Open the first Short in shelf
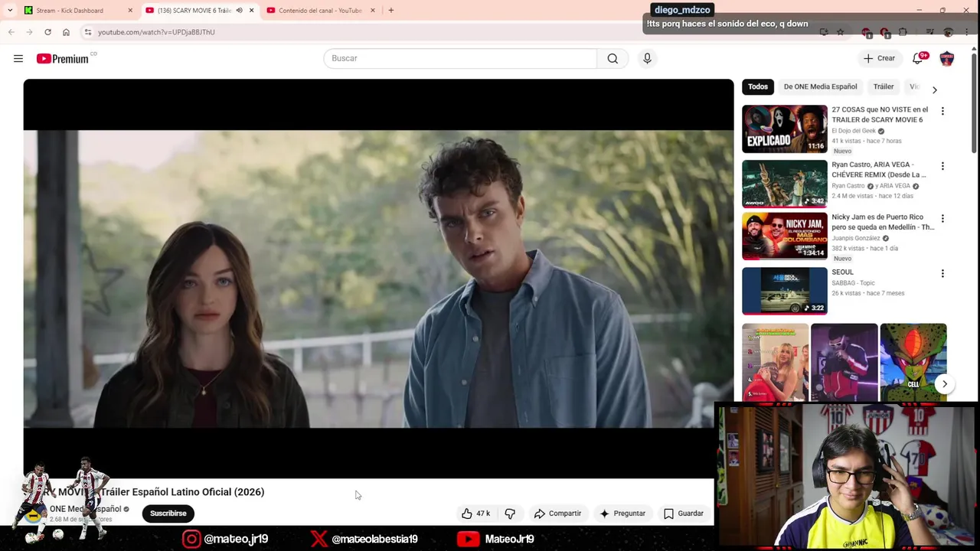The height and width of the screenshot is (551, 980). [x=775, y=362]
